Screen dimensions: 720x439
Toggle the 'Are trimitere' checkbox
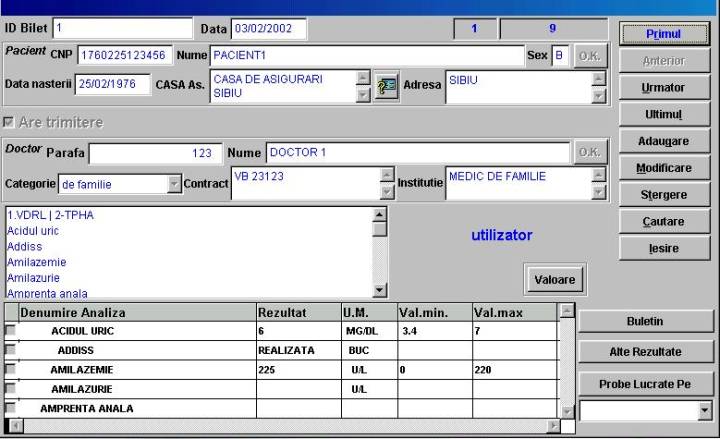(11, 122)
